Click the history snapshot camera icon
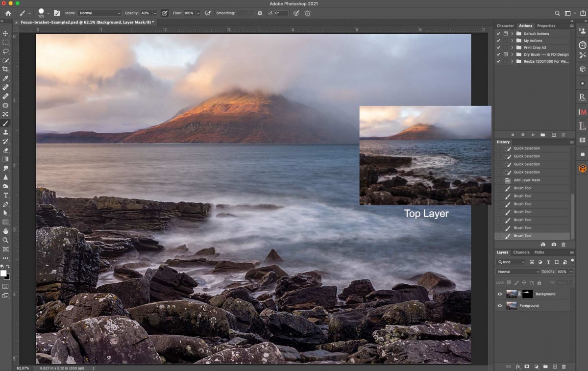 coord(554,244)
